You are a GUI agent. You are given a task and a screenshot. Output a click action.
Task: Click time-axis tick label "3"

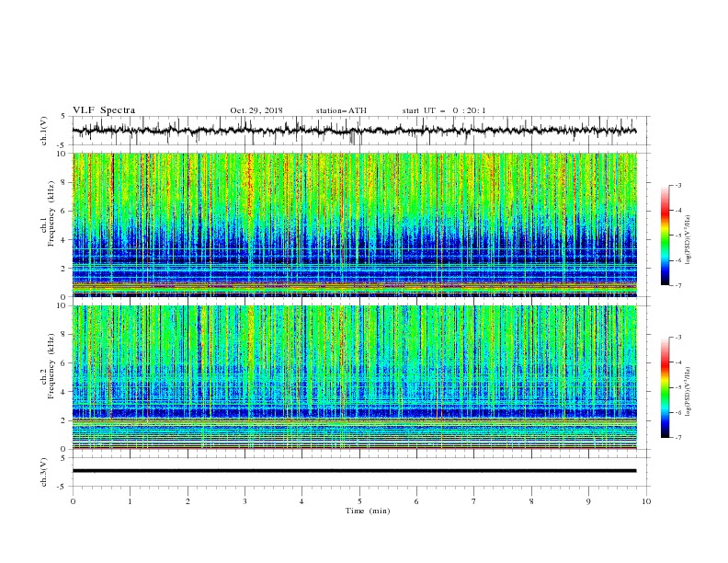click(x=245, y=501)
